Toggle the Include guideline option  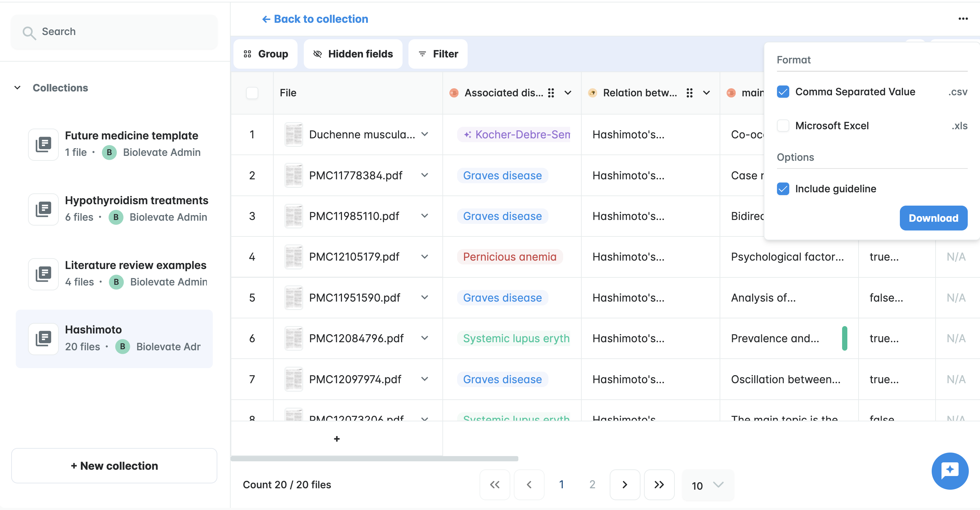click(x=783, y=189)
